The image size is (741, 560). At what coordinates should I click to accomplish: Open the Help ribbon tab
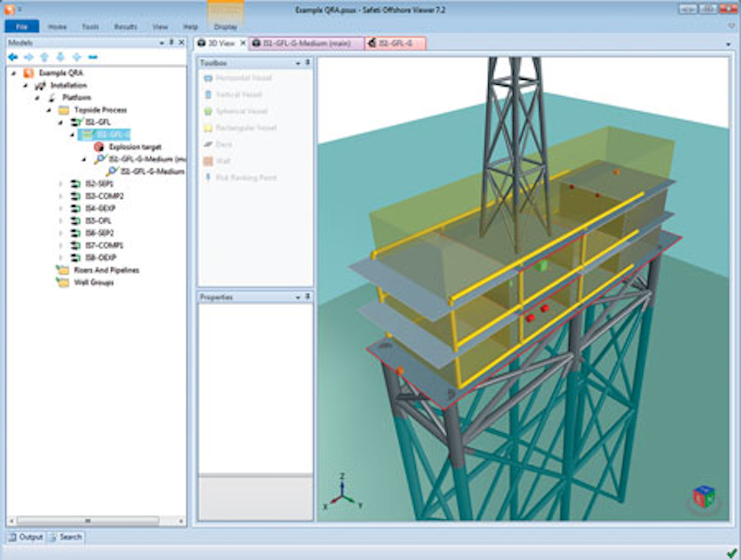coord(190,27)
